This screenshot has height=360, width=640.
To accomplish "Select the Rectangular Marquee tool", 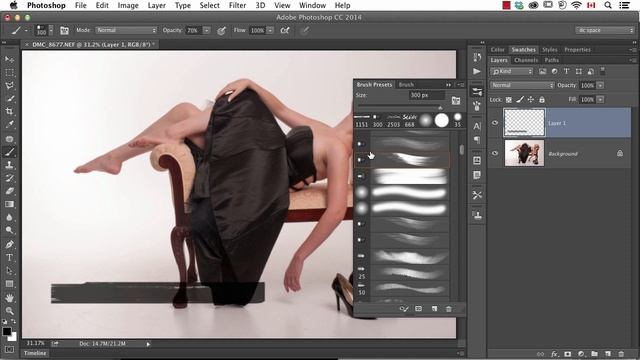I will (9, 72).
